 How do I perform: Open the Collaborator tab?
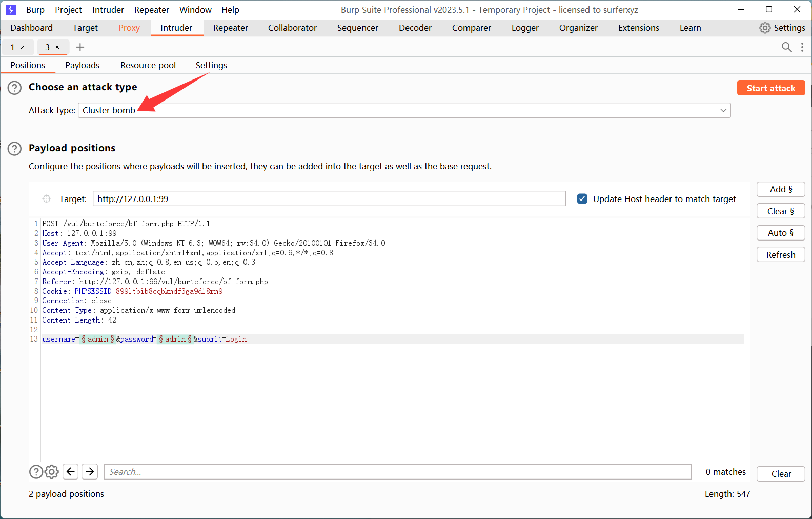(293, 28)
